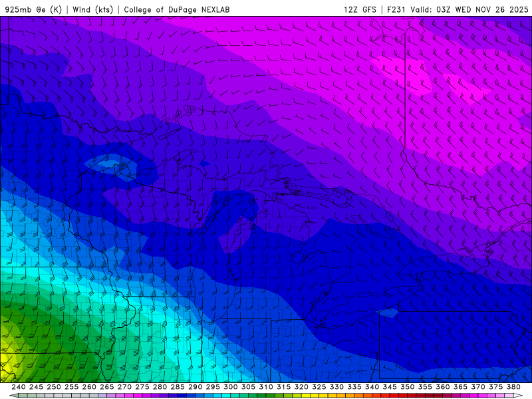The height and width of the screenshot is (399, 532).
Task: Click the 300 value on the color scale
Action: [x=231, y=387]
